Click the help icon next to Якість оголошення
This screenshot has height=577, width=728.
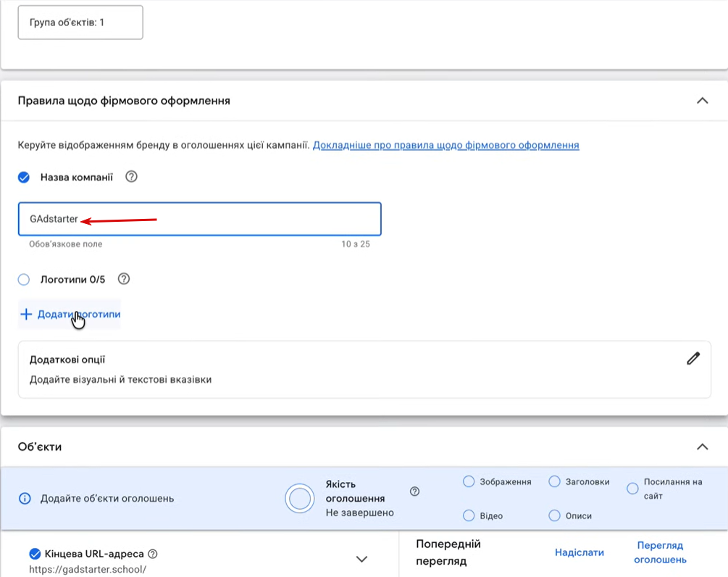pos(414,491)
